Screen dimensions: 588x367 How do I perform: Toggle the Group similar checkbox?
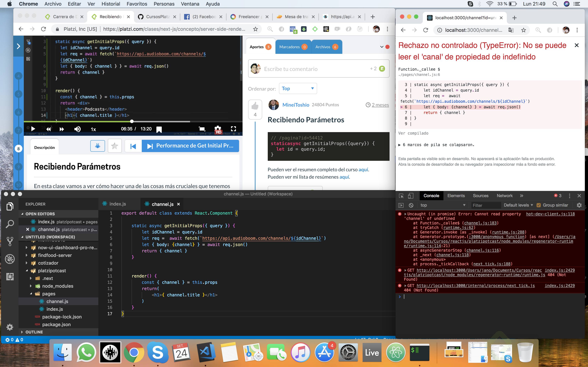(x=539, y=205)
